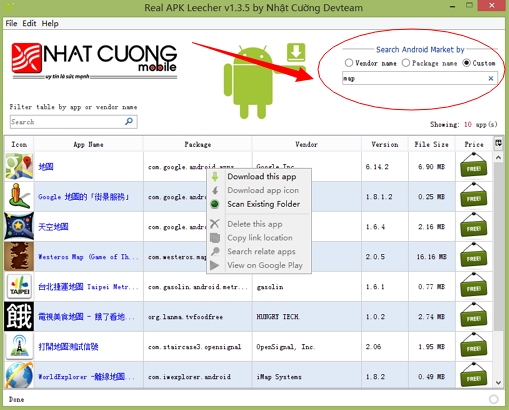Click FREE tag for HUNGRY TECH row
This screenshot has height=410, width=509.
pyautogui.click(x=473, y=316)
